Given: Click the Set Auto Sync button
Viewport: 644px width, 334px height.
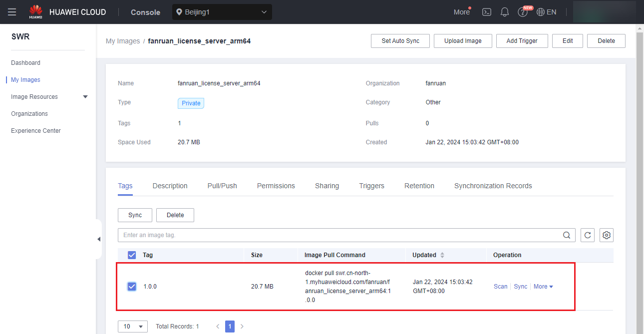Looking at the screenshot, I should tap(400, 41).
